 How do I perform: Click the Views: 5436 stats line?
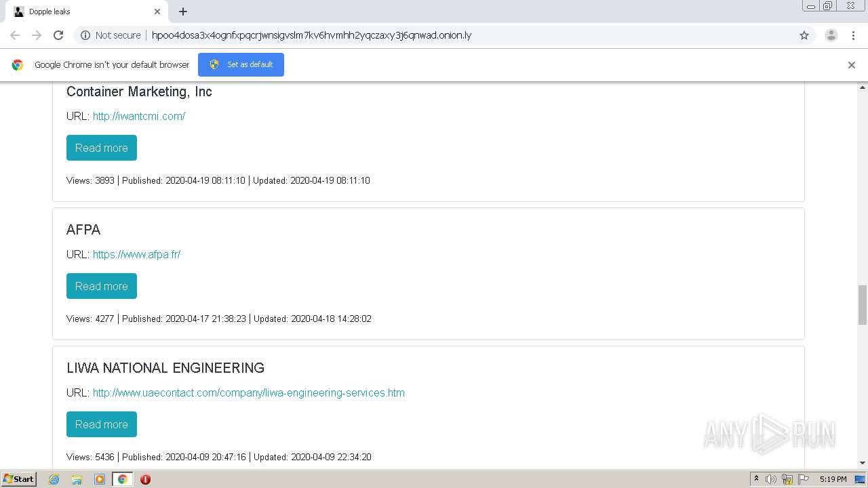point(219,457)
